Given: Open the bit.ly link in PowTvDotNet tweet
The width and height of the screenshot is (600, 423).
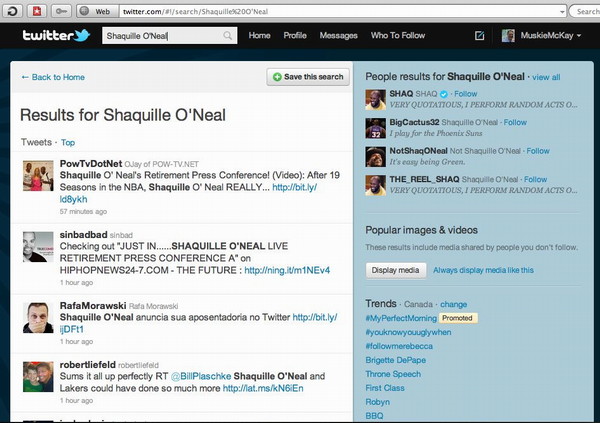Looking at the screenshot, I should point(294,188).
